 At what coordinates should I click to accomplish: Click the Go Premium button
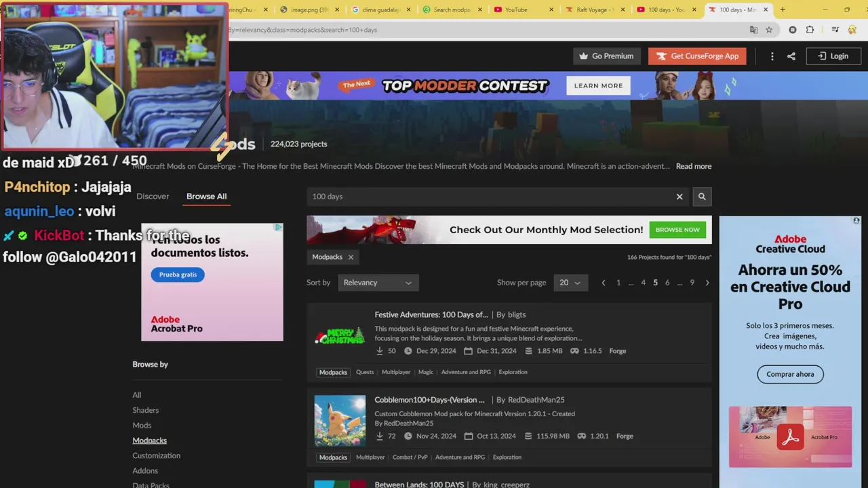(x=608, y=56)
